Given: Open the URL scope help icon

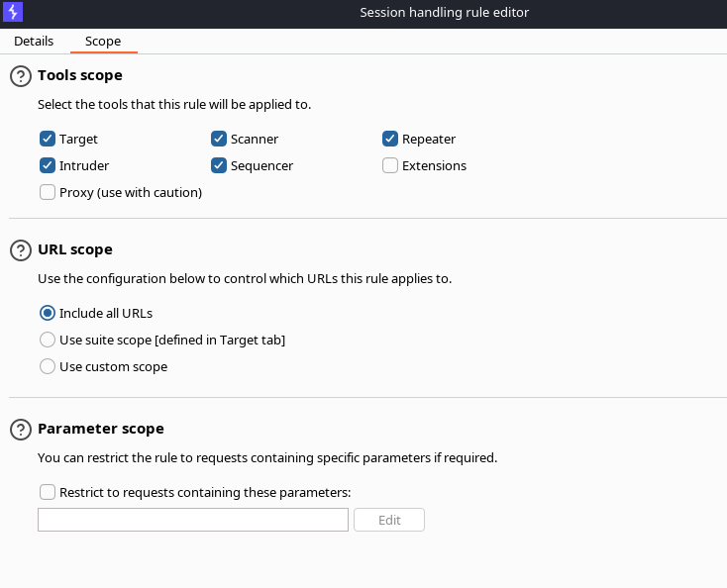Looking at the screenshot, I should click(x=21, y=250).
